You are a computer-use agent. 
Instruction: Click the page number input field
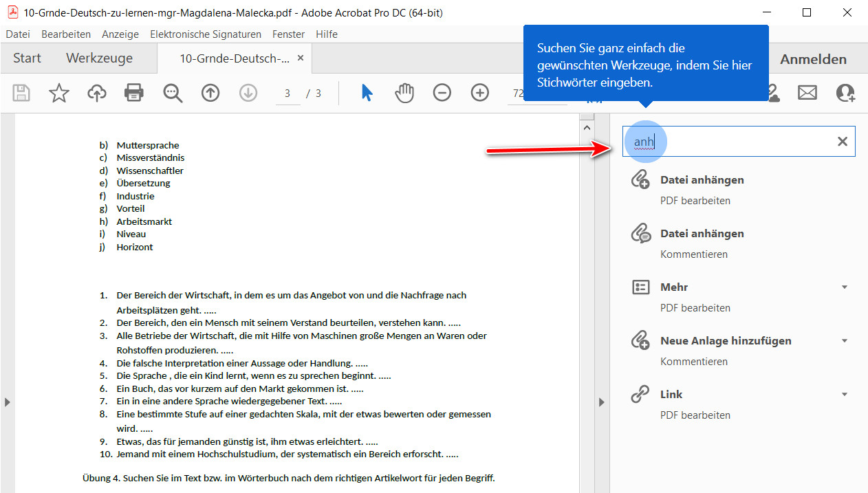point(287,94)
